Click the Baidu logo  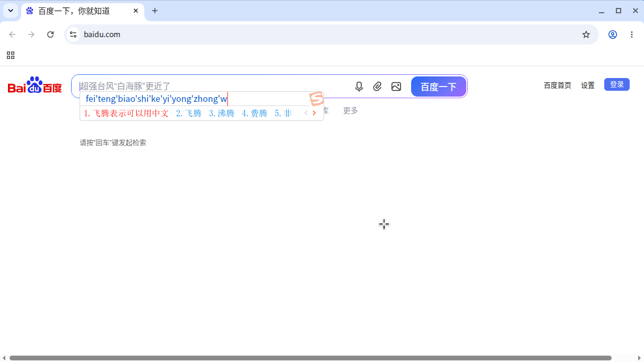tap(35, 86)
